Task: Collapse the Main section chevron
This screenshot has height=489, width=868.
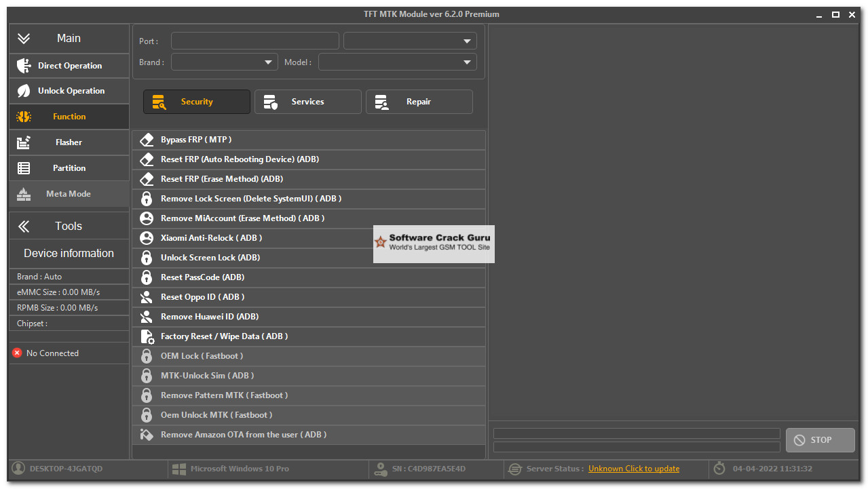Action: (24, 39)
